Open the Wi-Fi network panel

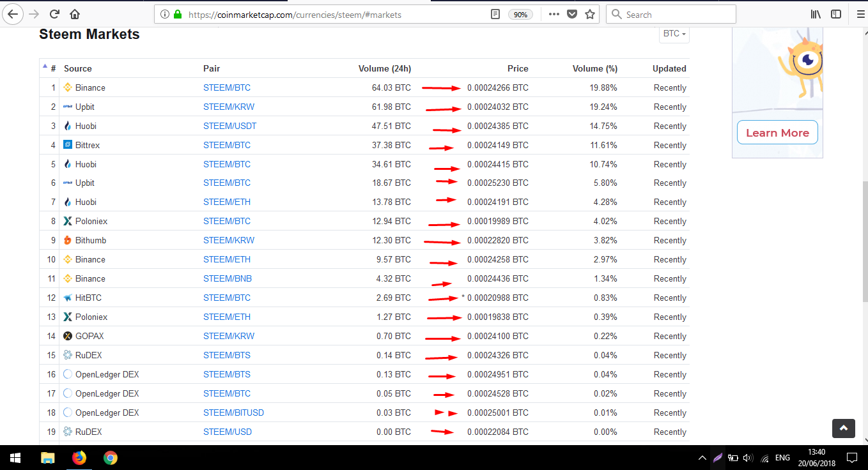coord(765,458)
